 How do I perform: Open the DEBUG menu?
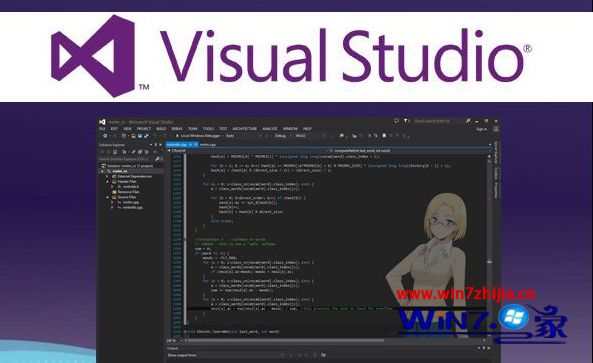(177, 129)
